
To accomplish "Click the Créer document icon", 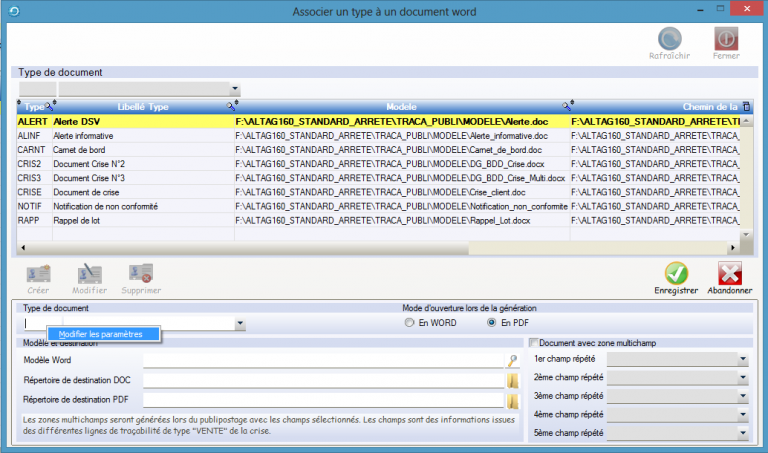I will point(38,274).
